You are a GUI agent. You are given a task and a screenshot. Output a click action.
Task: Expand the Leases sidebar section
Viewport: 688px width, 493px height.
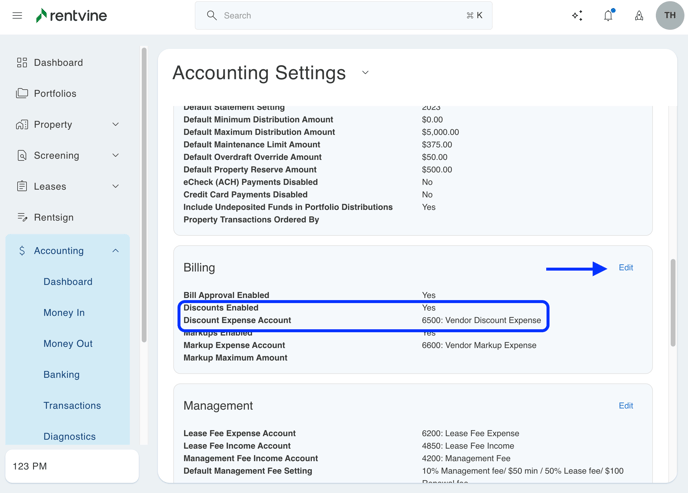[x=115, y=187]
